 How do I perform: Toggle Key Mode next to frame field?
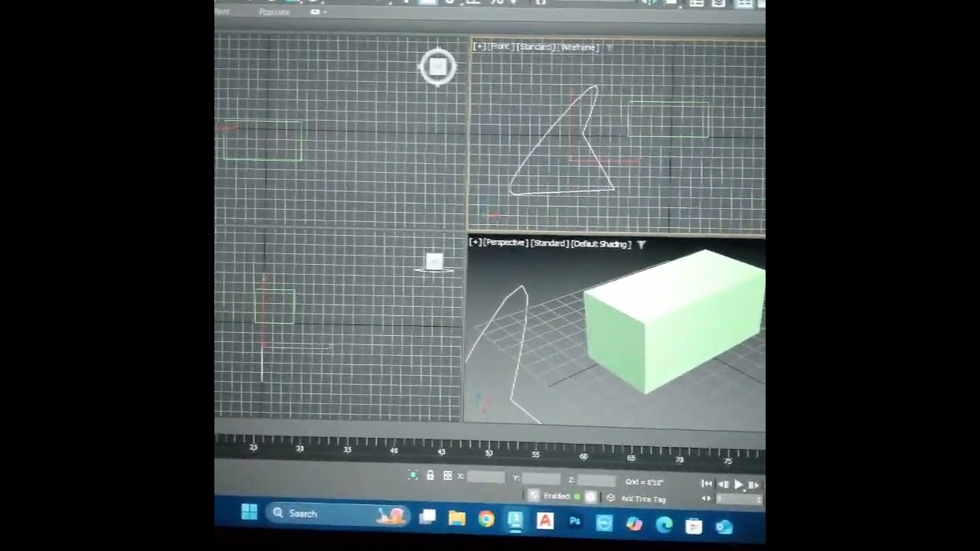coord(707,499)
